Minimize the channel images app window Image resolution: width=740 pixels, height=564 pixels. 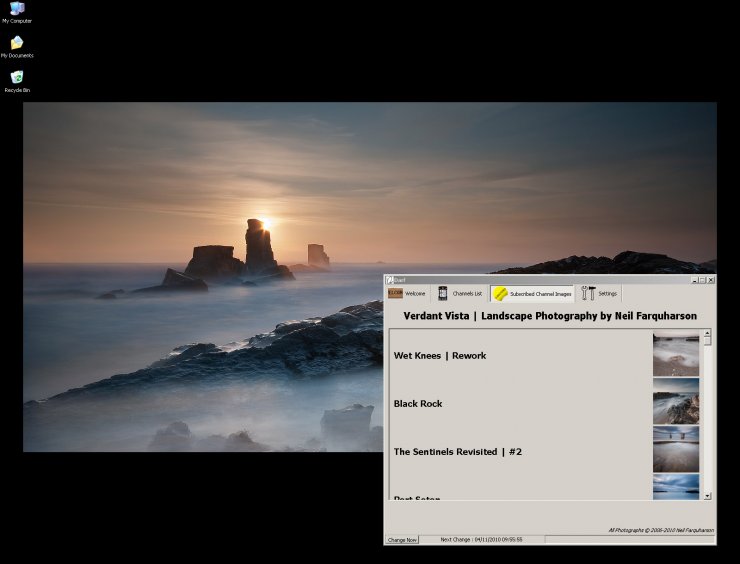coord(695,280)
